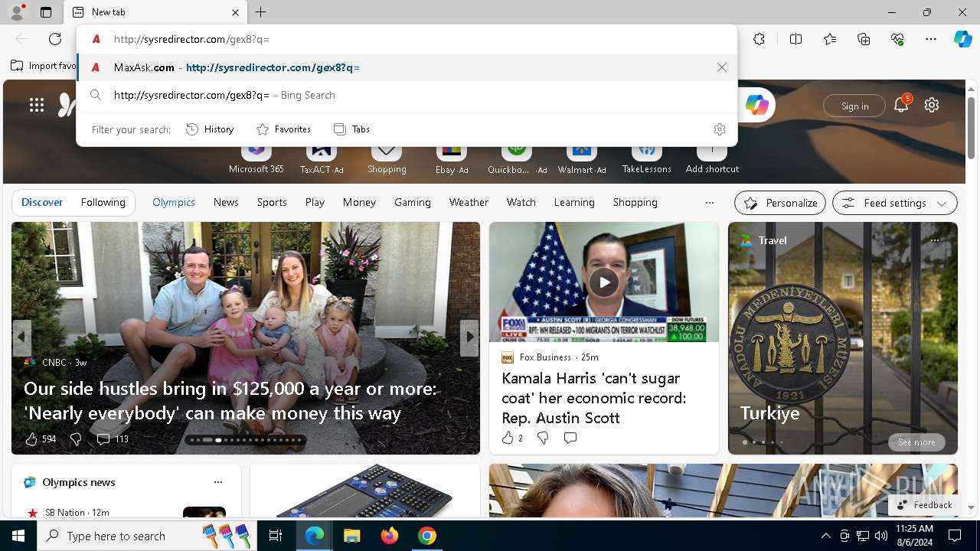Click the browser profile icon
The image size is (980, 551).
point(16,12)
